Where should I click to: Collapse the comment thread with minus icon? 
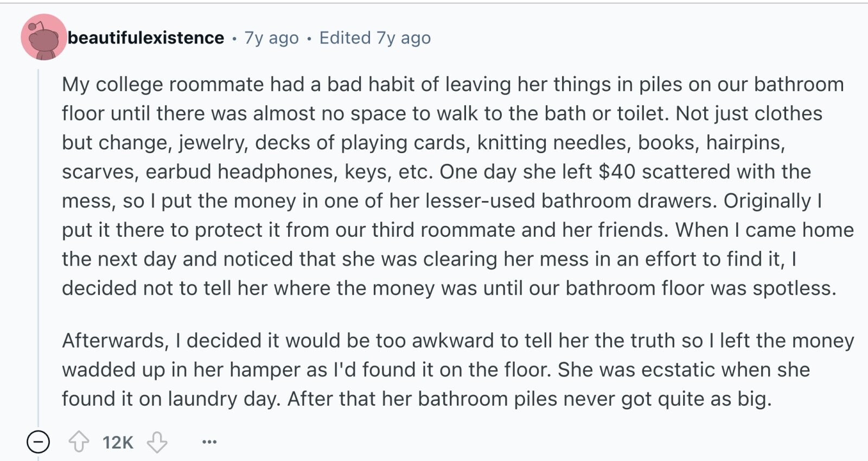(38, 442)
